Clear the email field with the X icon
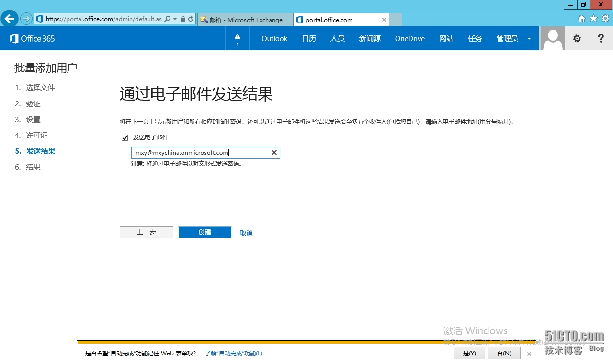This screenshot has width=613, height=364. click(x=274, y=152)
